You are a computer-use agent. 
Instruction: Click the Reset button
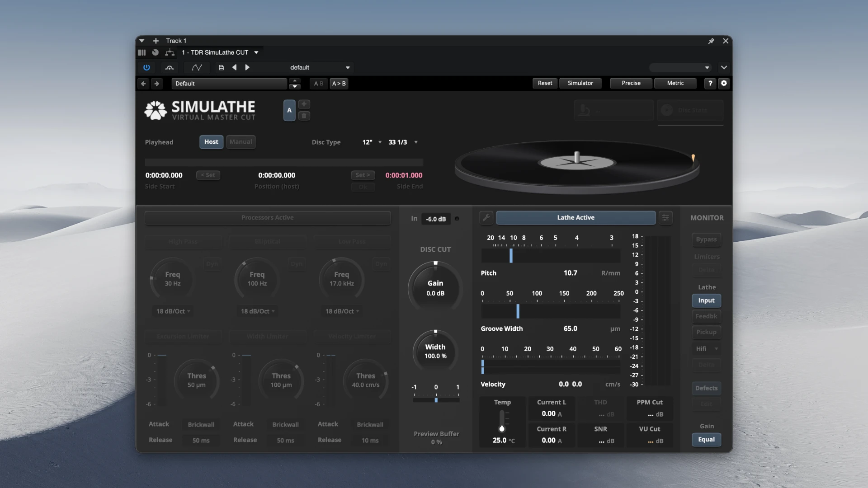[x=545, y=83]
